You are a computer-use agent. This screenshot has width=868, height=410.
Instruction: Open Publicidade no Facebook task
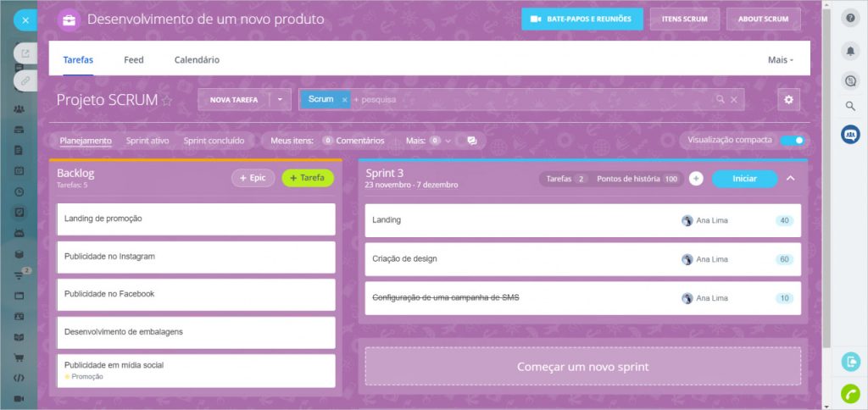(x=196, y=294)
